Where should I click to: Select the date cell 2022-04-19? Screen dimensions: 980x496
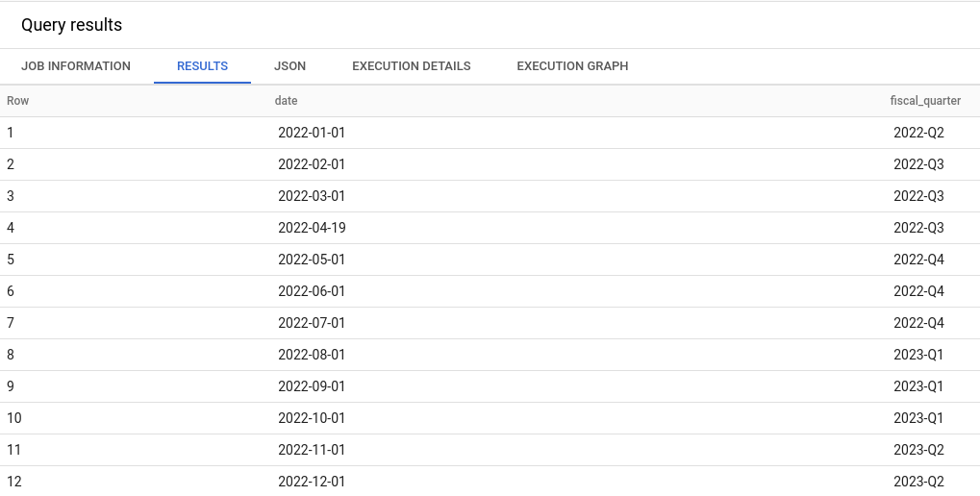tap(312, 228)
